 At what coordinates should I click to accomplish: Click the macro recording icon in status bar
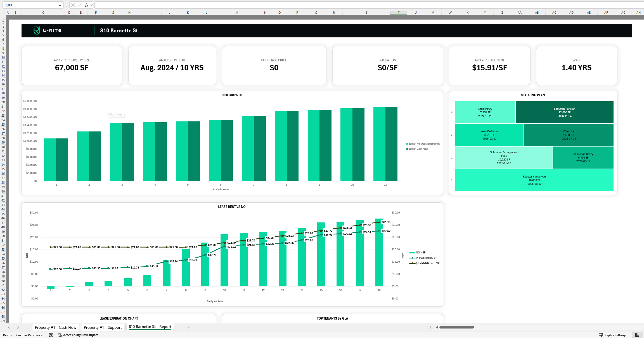point(51,335)
